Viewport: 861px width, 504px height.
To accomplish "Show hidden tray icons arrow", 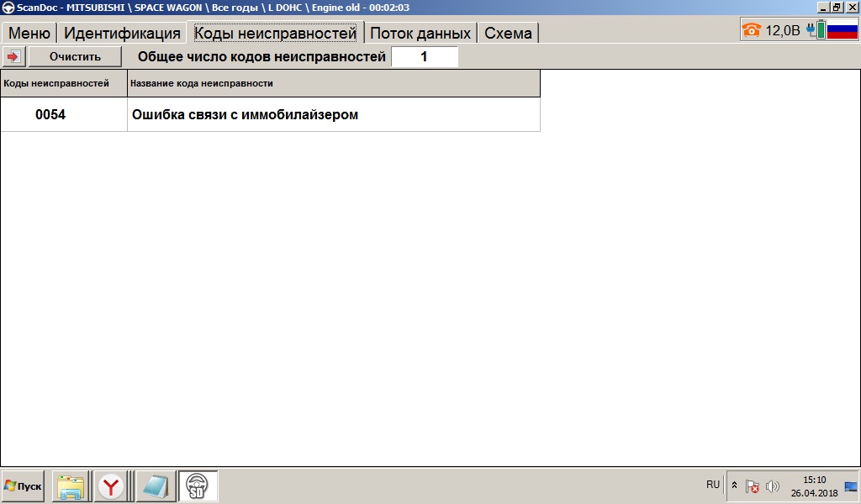I will [734, 486].
